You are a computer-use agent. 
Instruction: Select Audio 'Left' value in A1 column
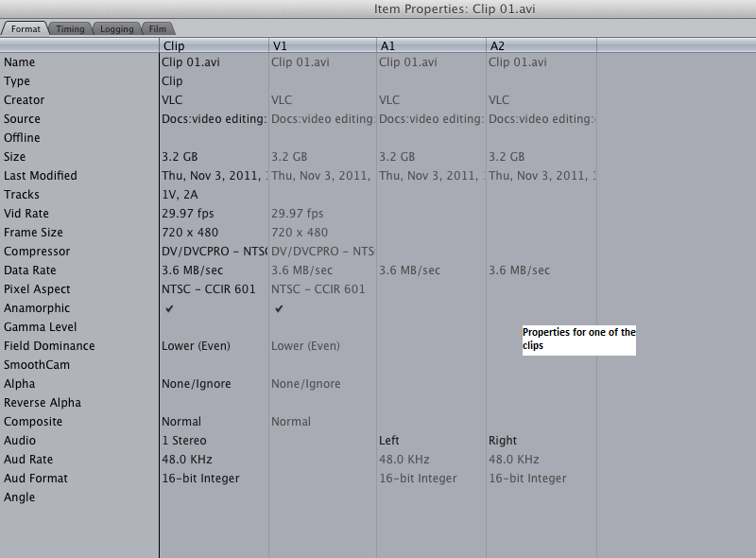click(390, 441)
